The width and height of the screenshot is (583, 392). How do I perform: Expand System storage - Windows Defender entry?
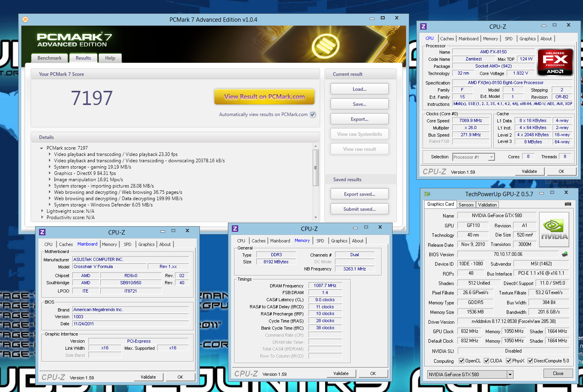(50, 205)
